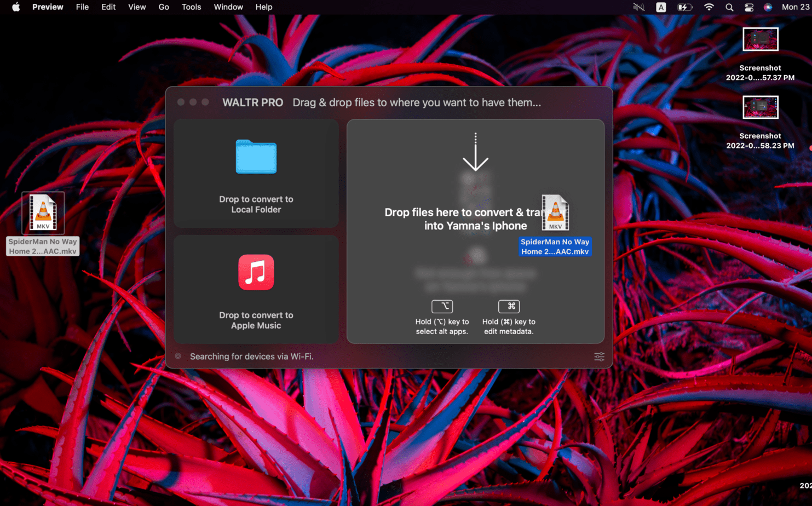Click the Siri icon in menu bar
812x506 pixels.
[x=768, y=7]
